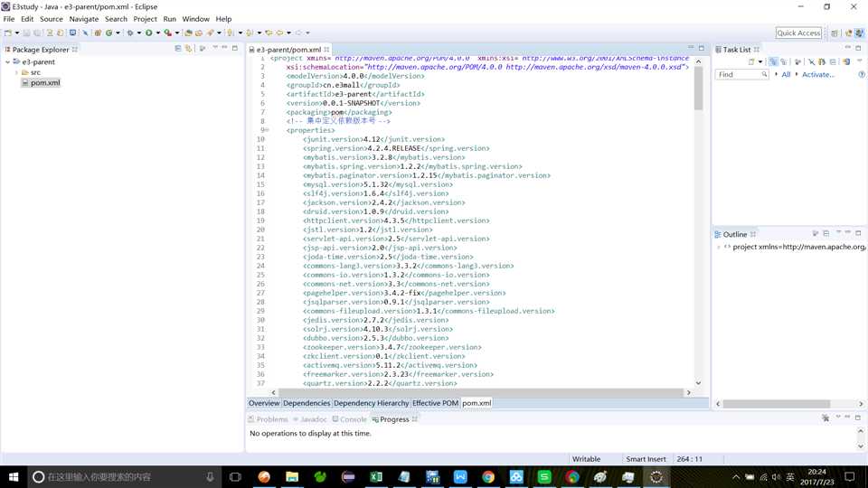This screenshot has height=488, width=868.
Task: Click the Activate... link in Task List
Action: click(x=818, y=74)
